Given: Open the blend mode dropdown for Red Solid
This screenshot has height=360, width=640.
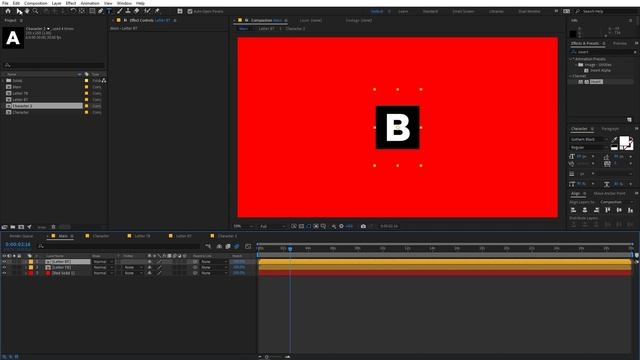Looking at the screenshot, I should (103, 273).
